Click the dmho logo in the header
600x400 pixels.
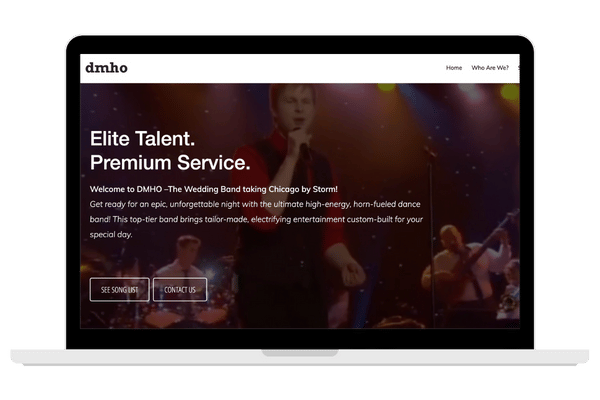(x=106, y=68)
